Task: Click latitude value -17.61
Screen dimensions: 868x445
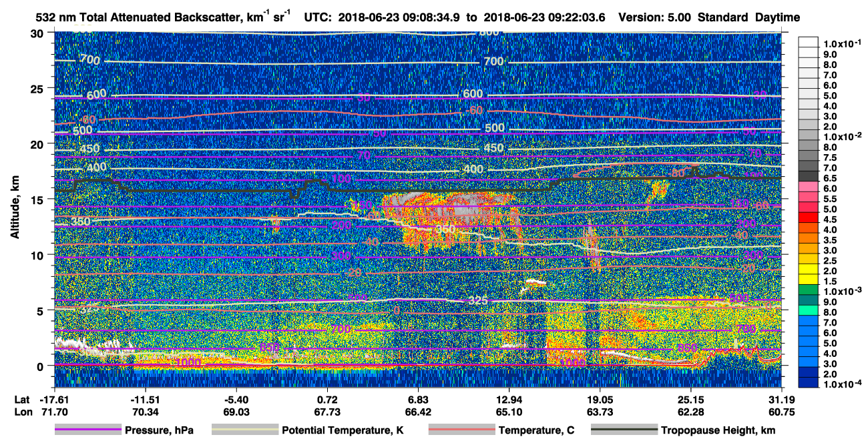Action: (54, 400)
